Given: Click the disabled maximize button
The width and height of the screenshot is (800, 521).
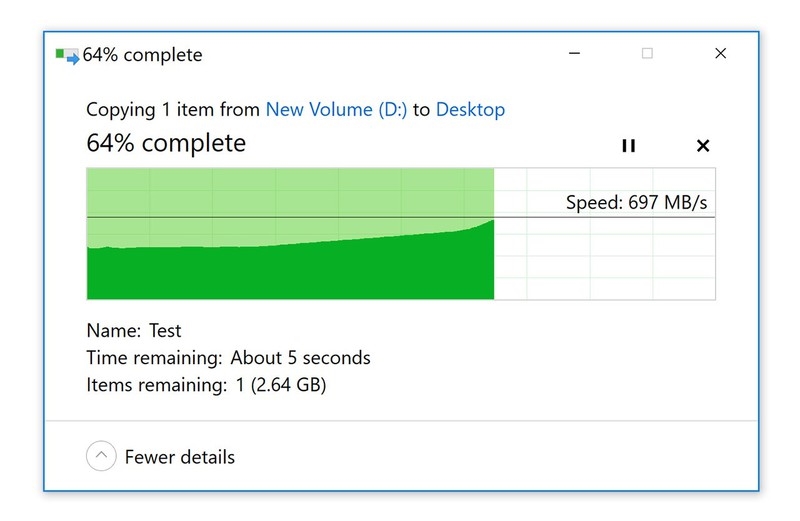Looking at the screenshot, I should (647, 53).
